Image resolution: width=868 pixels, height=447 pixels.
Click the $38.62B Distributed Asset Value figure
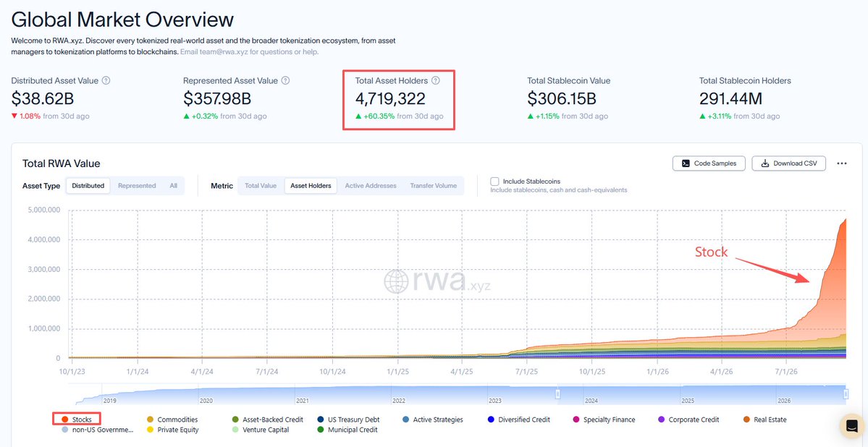43,98
